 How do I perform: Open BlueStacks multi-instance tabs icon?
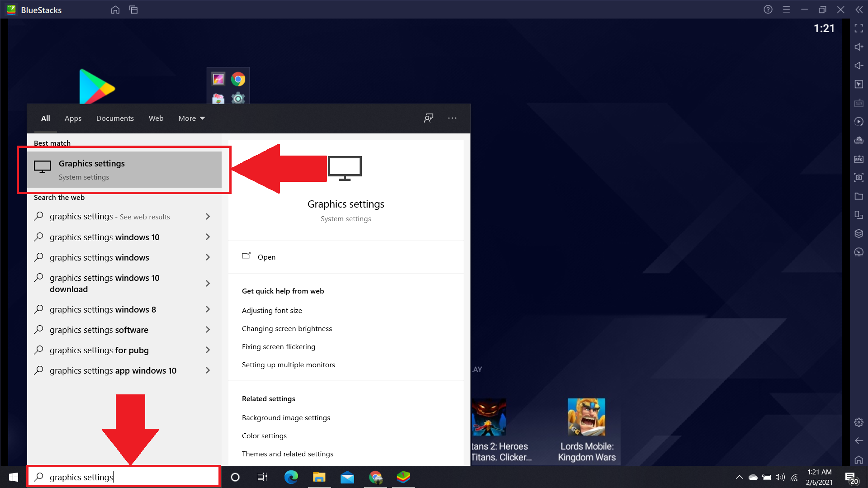click(x=133, y=9)
